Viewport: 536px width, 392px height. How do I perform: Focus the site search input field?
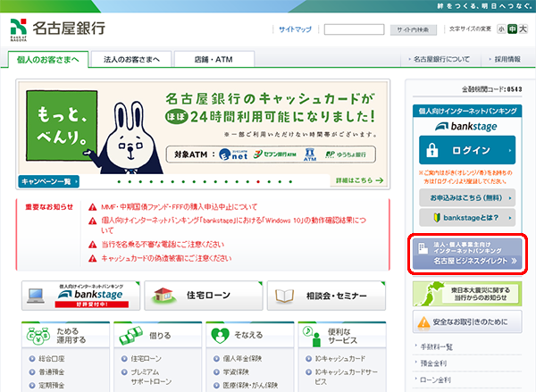coord(354,29)
